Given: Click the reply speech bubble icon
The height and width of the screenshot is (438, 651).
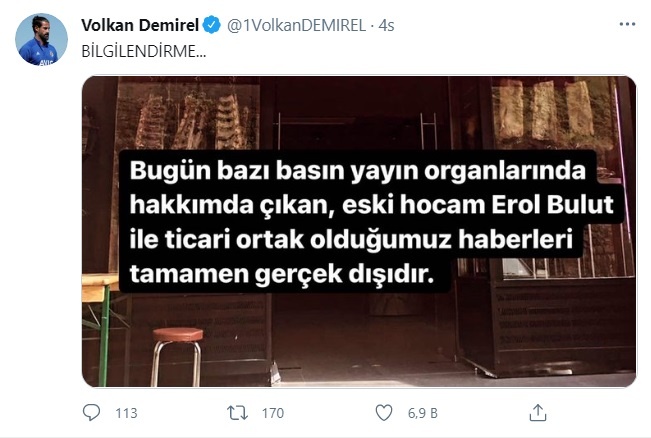Looking at the screenshot, I should 91,413.
